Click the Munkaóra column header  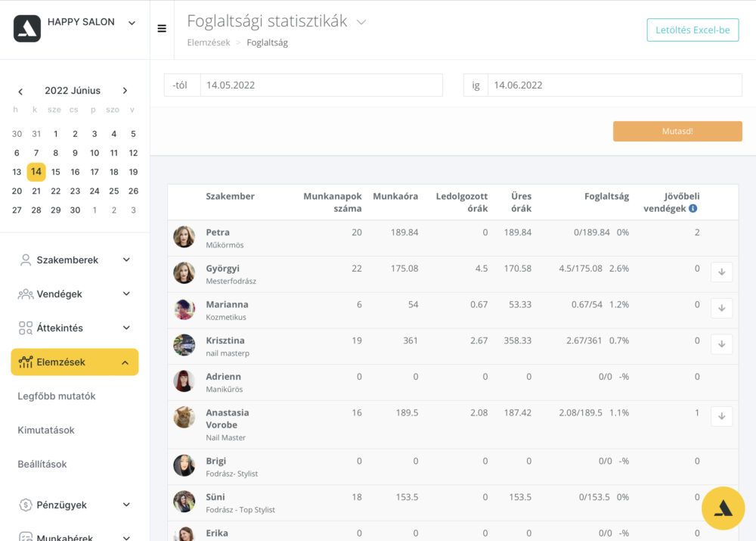click(x=395, y=197)
